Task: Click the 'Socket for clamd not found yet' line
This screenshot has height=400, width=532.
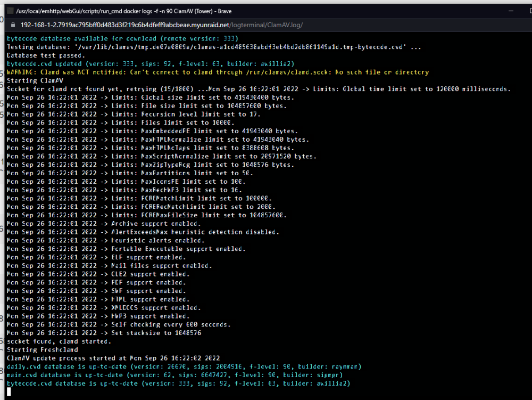Action: click(x=259, y=89)
